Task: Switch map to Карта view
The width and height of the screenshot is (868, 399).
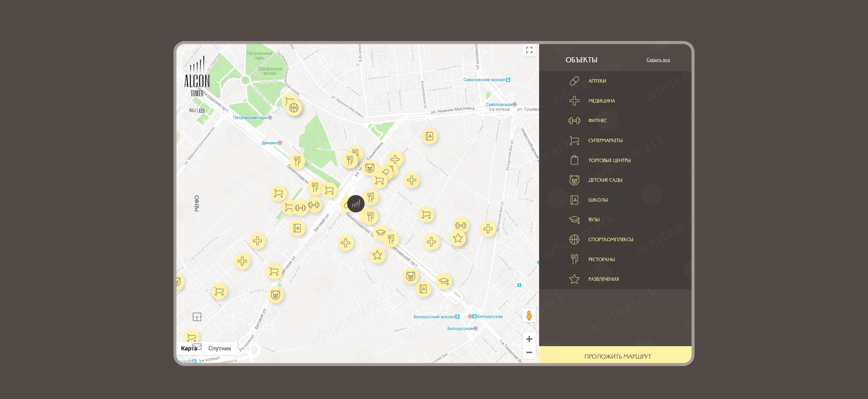Action: 189,348
